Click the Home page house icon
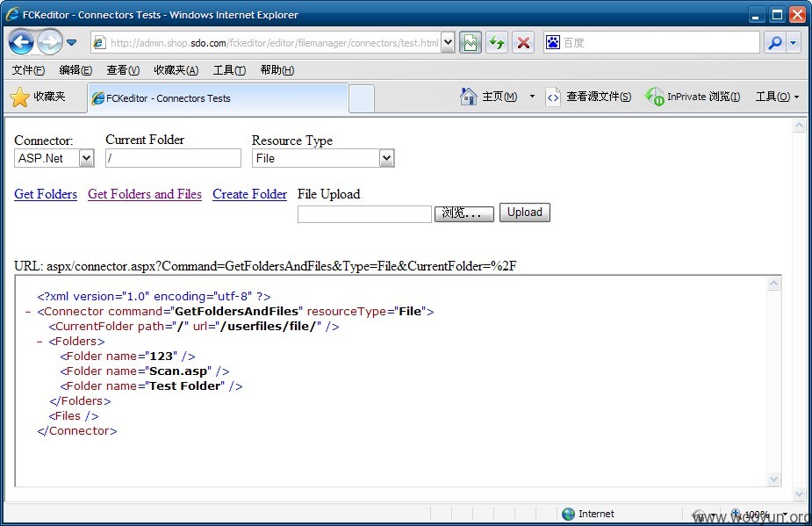The height and width of the screenshot is (526, 812). point(468,97)
